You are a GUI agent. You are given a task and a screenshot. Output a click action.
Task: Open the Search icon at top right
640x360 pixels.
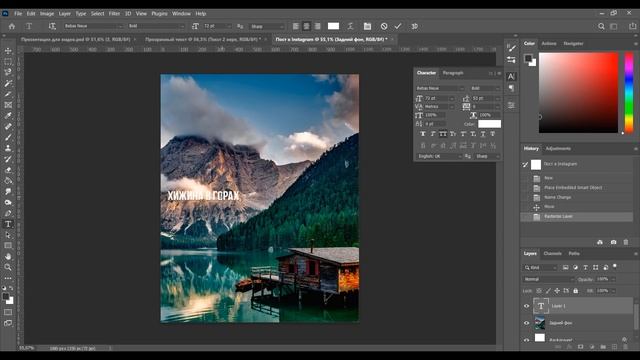601,26
